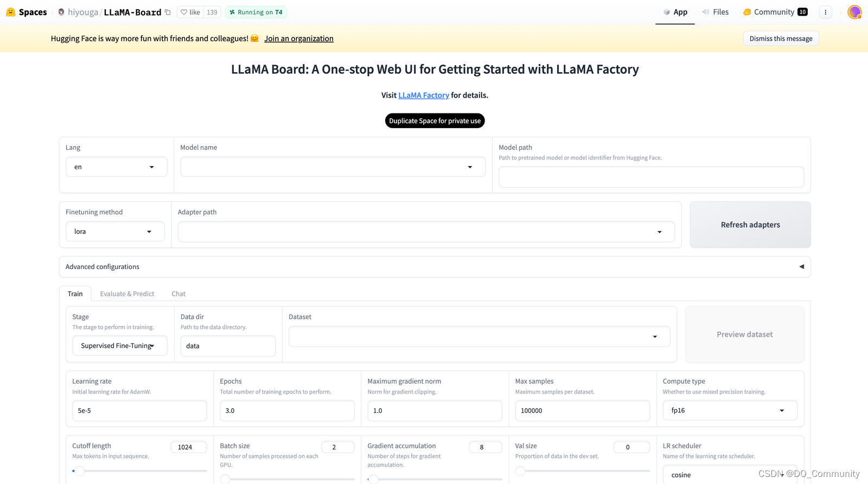Viewport: 868px width, 484px height.
Task: Click the Gradient accumulation number box
Action: (485, 447)
